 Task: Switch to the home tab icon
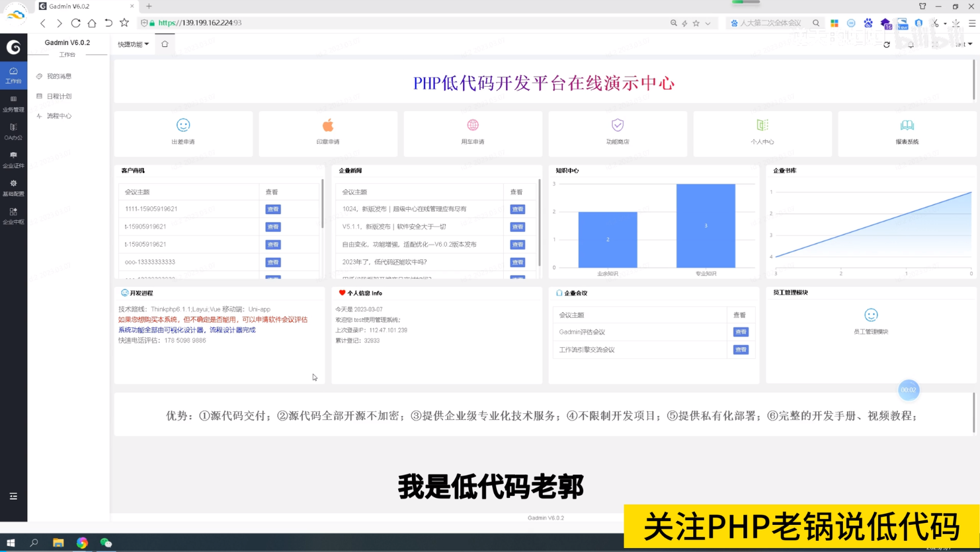click(x=165, y=44)
